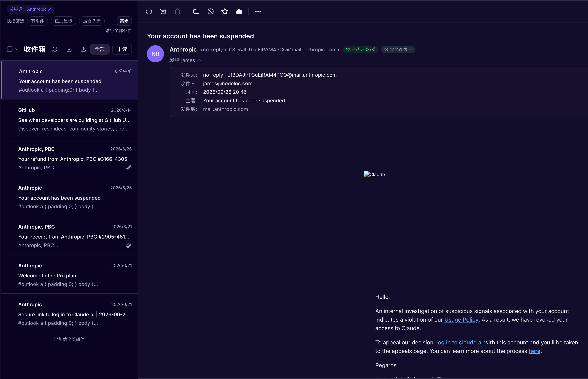Open suspended email from 6 分钟前

[x=70, y=80]
